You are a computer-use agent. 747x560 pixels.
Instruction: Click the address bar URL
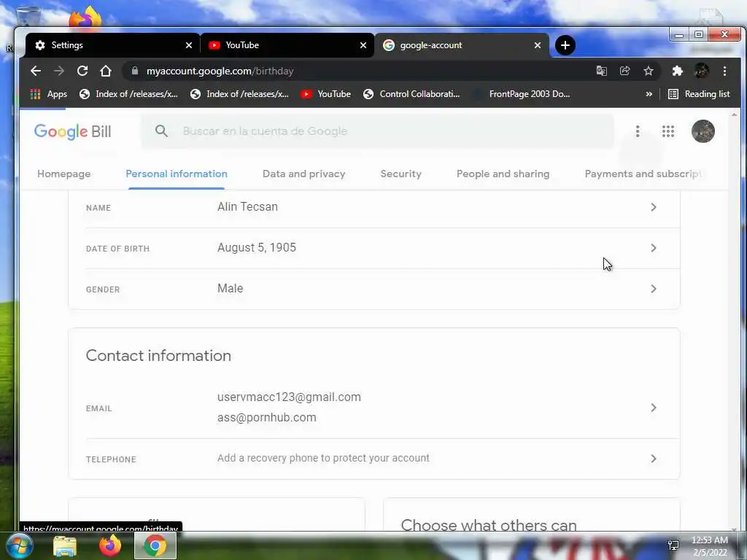pos(220,71)
